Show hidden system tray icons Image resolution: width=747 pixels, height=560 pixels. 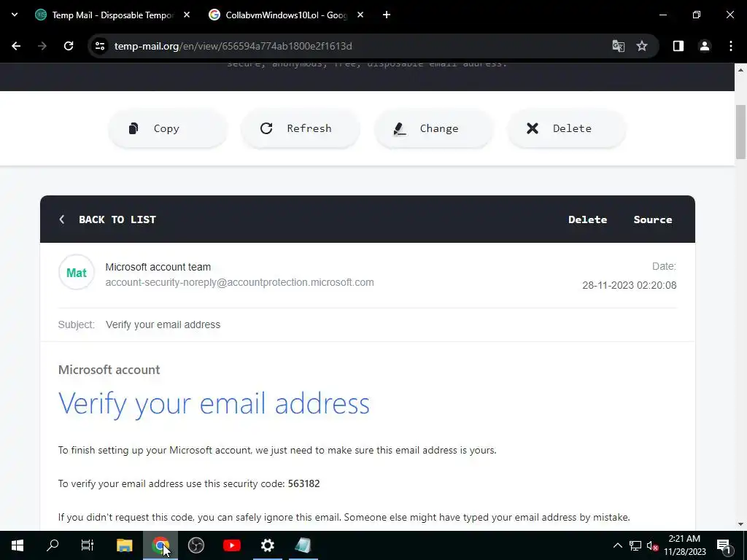[x=617, y=545]
